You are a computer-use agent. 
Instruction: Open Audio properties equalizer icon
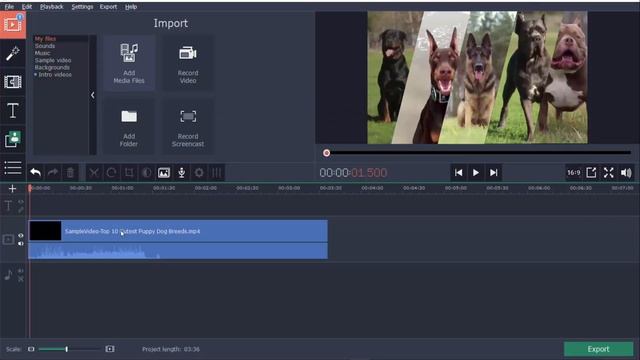point(216,173)
